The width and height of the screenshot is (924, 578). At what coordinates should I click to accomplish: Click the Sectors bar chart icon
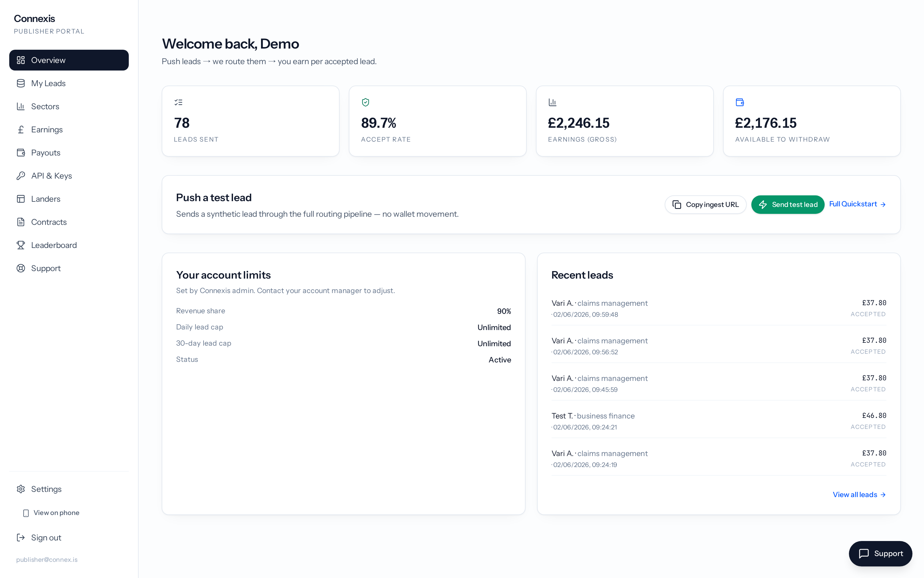tap(21, 106)
